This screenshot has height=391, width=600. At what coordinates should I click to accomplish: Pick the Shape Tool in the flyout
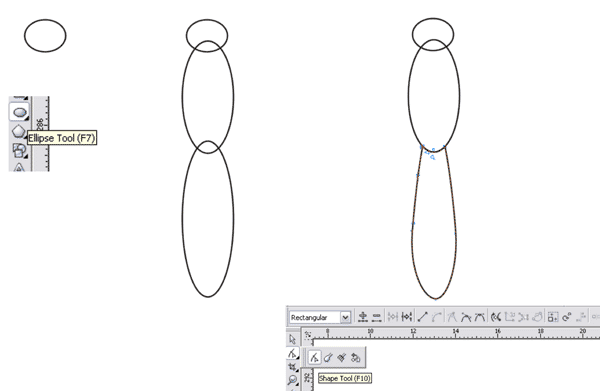coord(314,358)
